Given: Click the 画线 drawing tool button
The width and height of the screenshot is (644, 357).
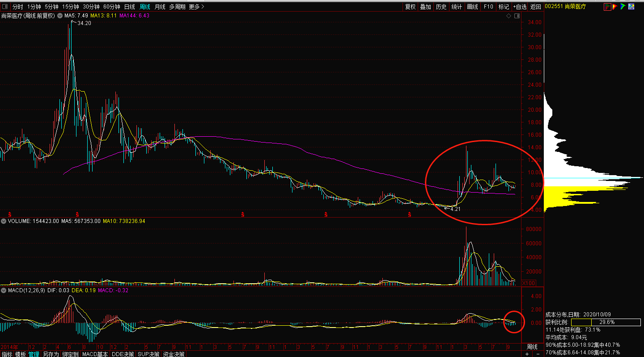Looking at the screenshot, I should pyautogui.click(x=473, y=7).
